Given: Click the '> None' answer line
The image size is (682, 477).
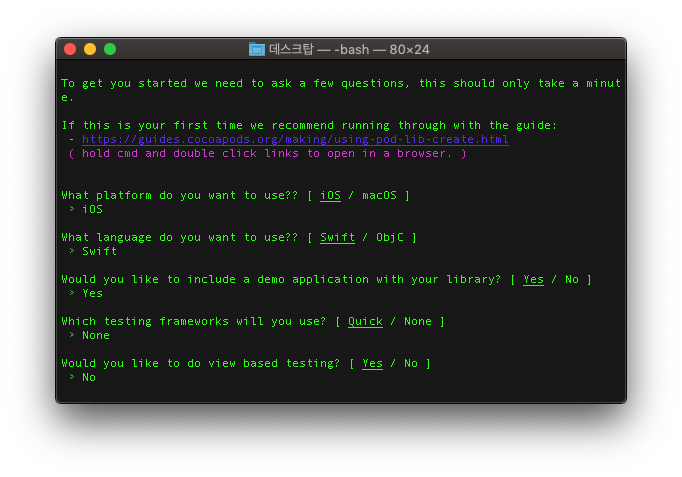Looking at the screenshot, I should tap(90, 335).
